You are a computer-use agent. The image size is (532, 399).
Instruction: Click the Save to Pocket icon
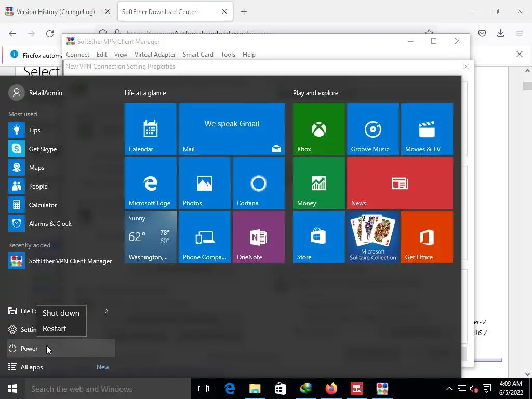tap(482, 33)
